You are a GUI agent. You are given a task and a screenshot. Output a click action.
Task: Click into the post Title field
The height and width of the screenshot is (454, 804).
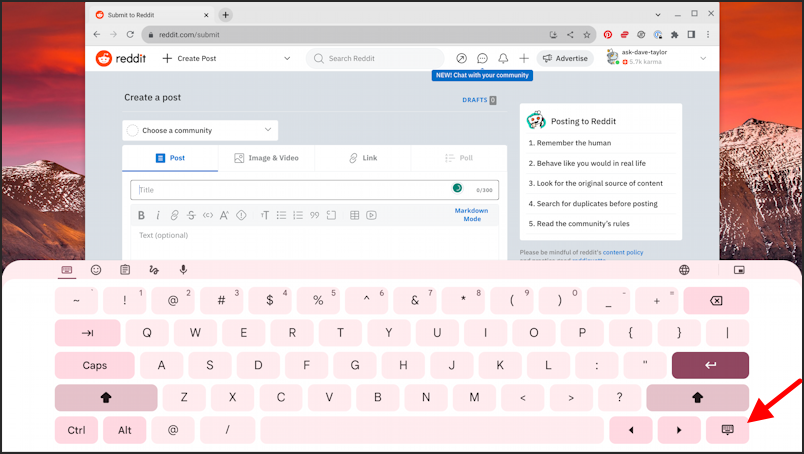click(290, 189)
